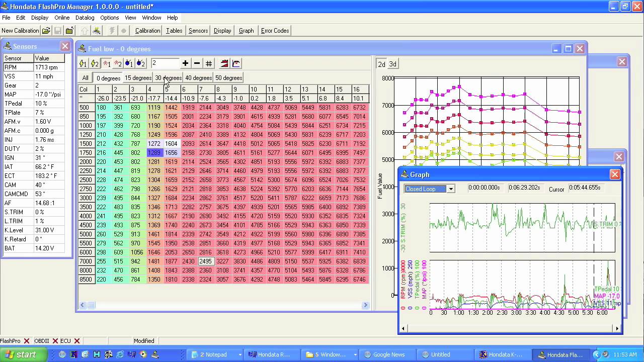
Task: Select the ignition table 2 icon
Action: coord(95,63)
